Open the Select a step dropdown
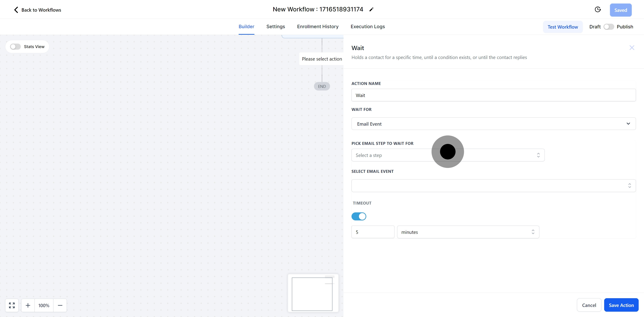644x317 pixels. [x=448, y=155]
